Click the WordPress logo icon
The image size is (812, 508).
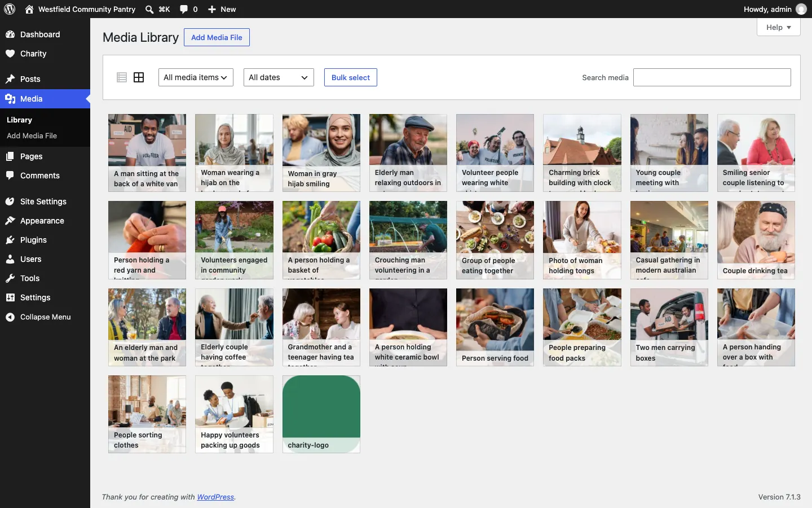click(10, 9)
